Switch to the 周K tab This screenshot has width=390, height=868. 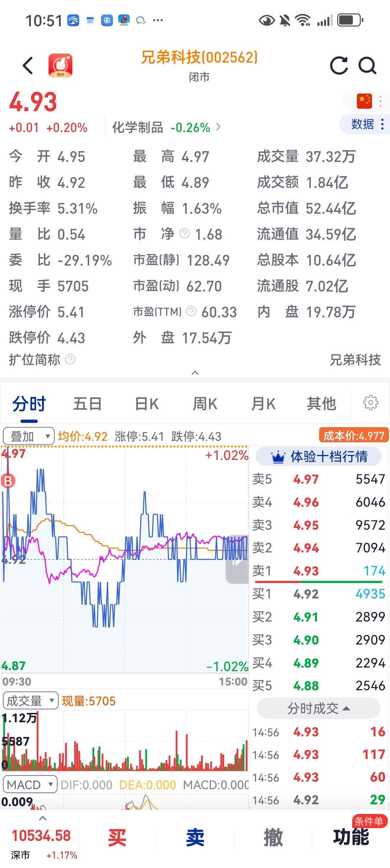point(205,404)
